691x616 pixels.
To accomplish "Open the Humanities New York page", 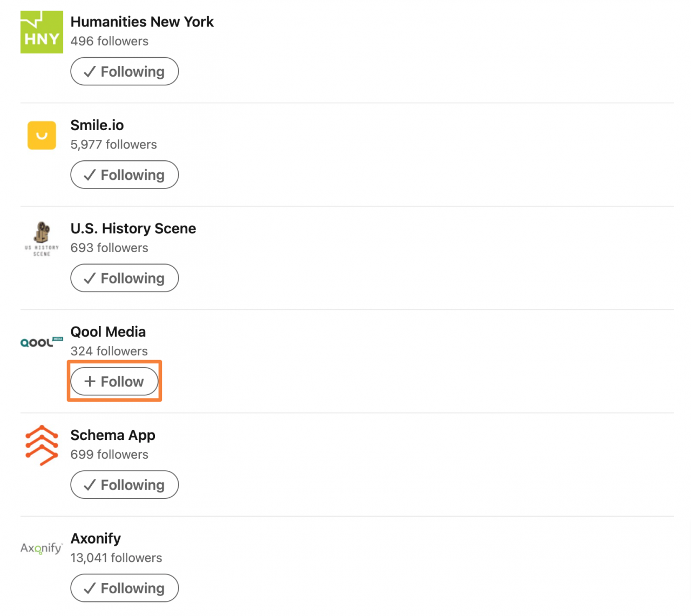I will 142,22.
